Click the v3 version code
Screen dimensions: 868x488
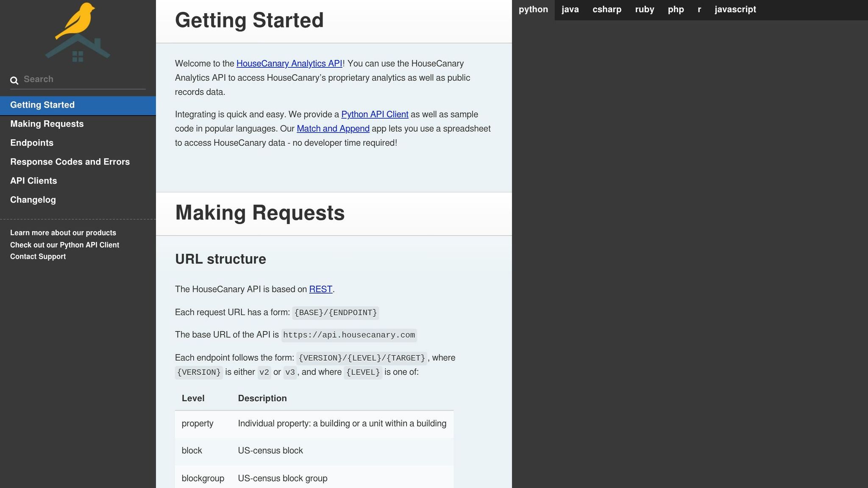(290, 372)
